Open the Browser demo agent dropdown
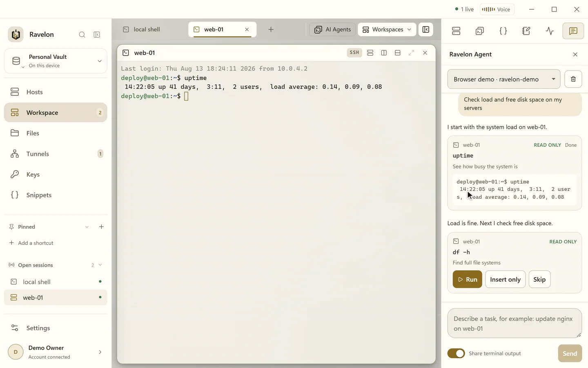The width and height of the screenshot is (588, 368). pos(504,79)
